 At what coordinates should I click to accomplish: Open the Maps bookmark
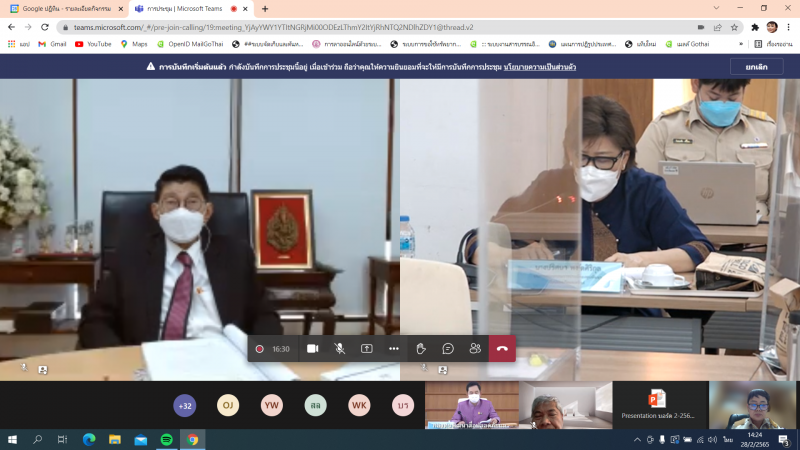134,44
